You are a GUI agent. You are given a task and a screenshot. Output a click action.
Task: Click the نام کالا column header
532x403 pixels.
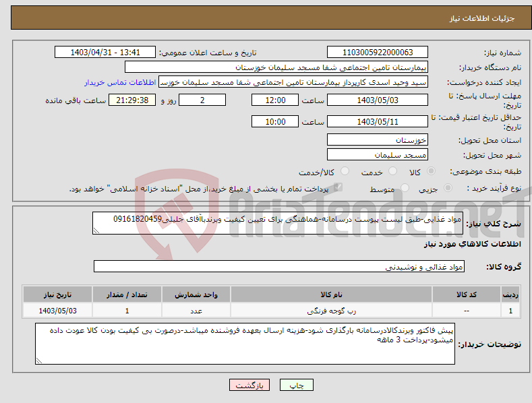click(x=331, y=294)
